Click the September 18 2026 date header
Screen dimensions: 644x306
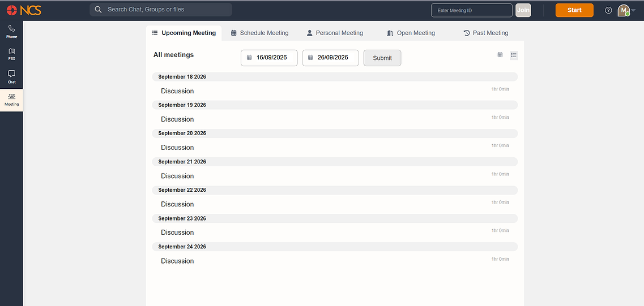tap(335, 77)
